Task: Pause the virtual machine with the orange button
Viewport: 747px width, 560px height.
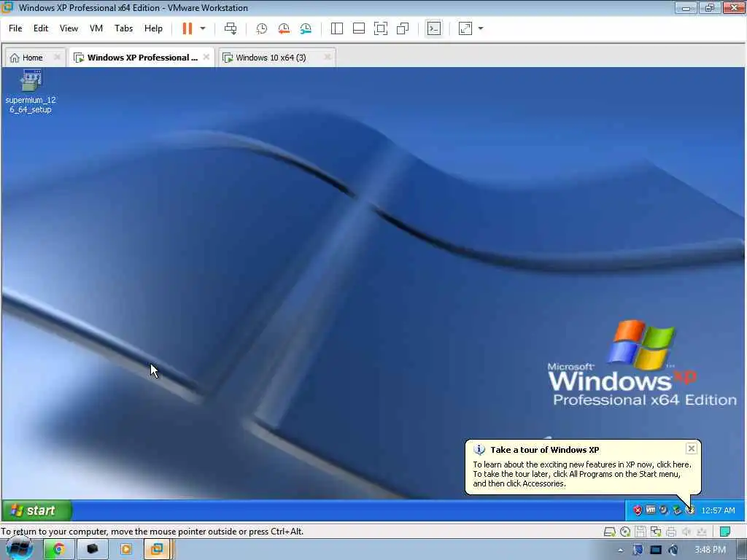Action: tap(187, 28)
